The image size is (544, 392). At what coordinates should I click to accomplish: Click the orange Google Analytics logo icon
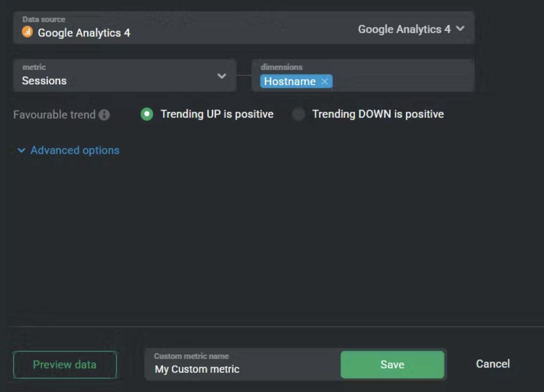(27, 32)
